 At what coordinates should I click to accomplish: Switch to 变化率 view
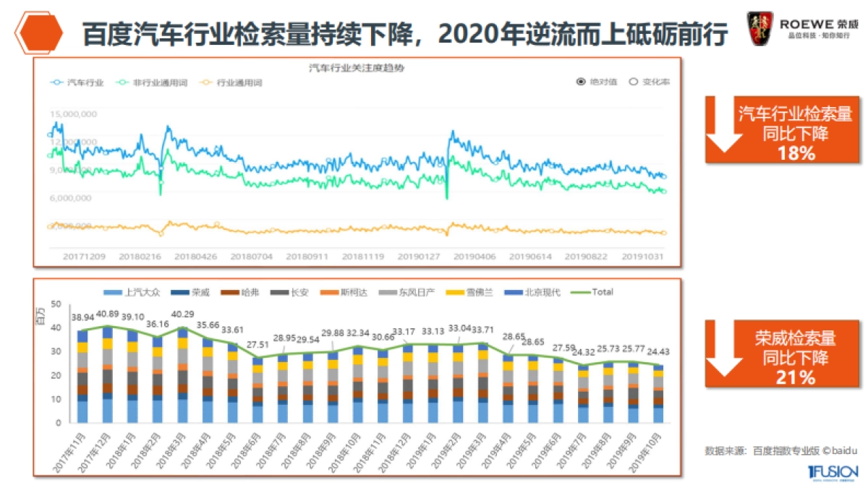634,82
